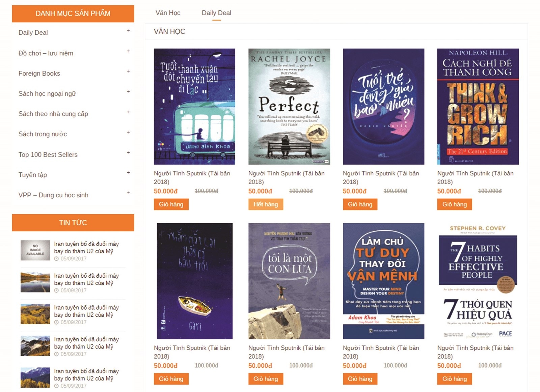Click the Tuổi thanh xuân đôi chuyến tàu cover

[x=194, y=107]
